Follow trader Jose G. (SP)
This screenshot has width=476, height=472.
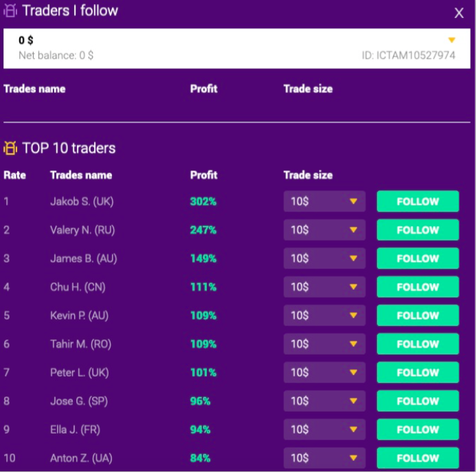418,401
